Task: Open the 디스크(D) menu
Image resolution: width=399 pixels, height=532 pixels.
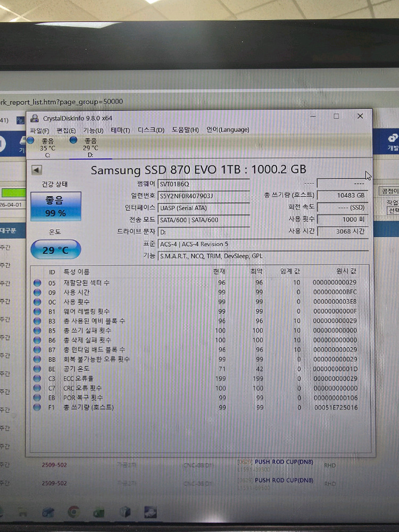Action: 151,130
